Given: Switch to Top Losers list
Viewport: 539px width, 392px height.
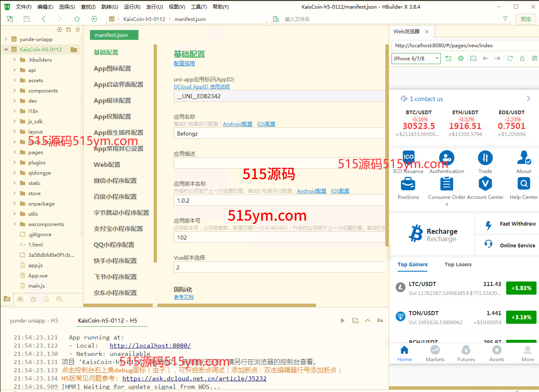Looking at the screenshot, I should 458,265.
